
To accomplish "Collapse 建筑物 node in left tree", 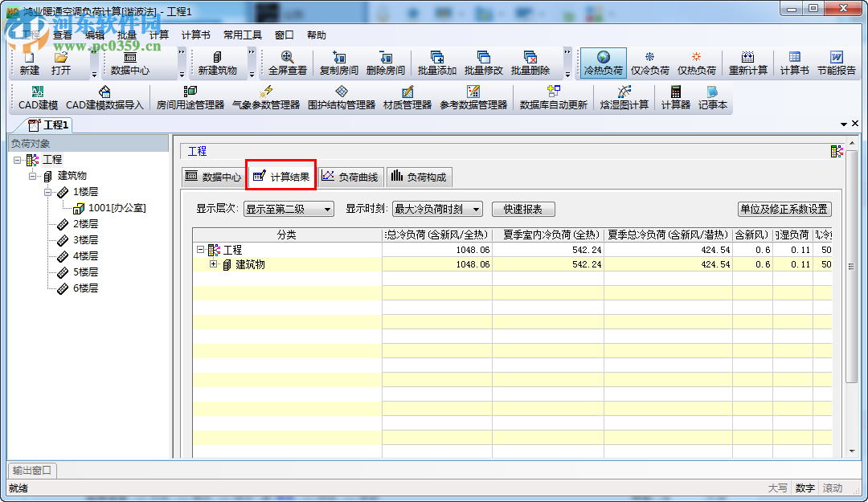I will pos(33,176).
